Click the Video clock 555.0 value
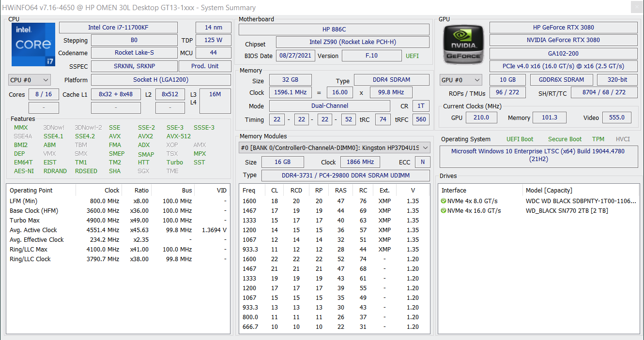Screen dimensions: 644x340 pos(617,118)
